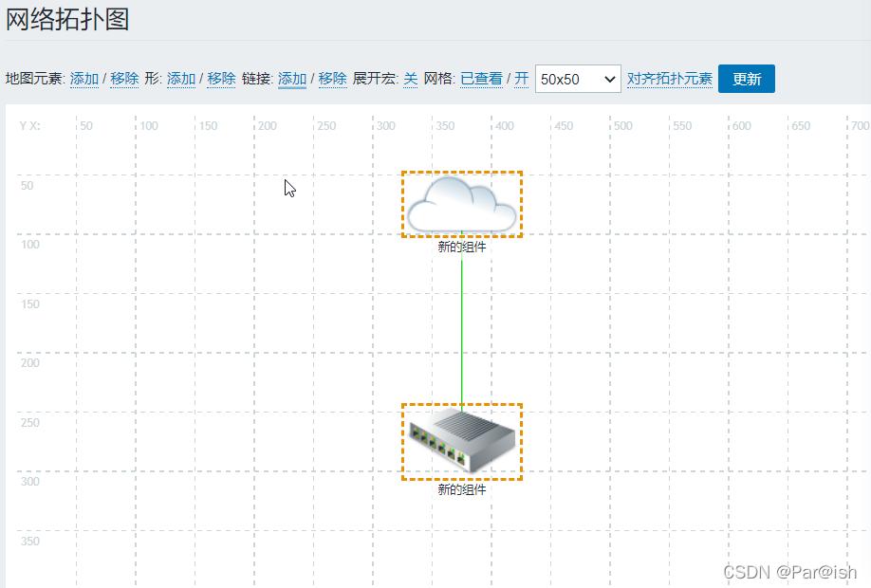Click 移除 link next to 形
This screenshot has width=871, height=588.
click(x=221, y=79)
